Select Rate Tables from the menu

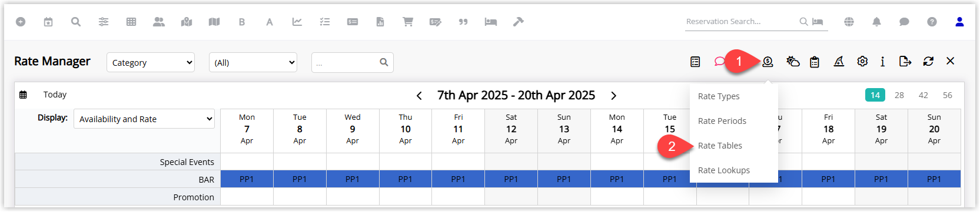tap(720, 146)
